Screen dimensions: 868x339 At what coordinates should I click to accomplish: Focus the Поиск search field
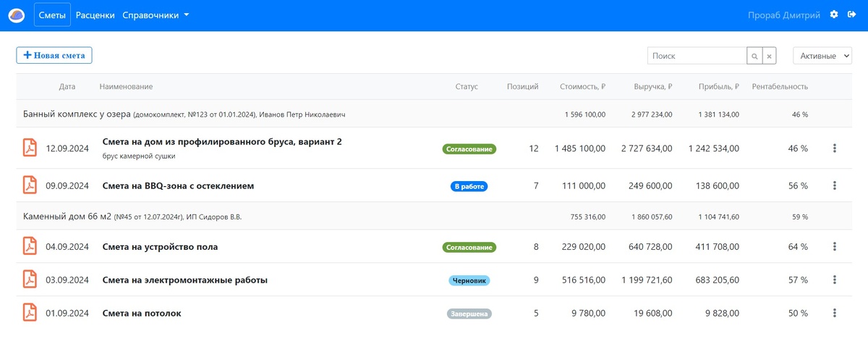point(697,56)
